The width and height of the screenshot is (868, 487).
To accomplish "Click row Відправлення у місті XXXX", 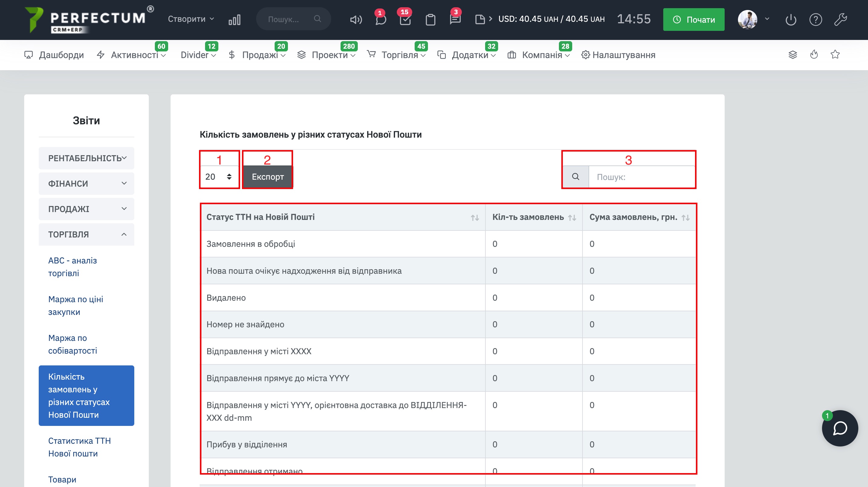I will [448, 351].
